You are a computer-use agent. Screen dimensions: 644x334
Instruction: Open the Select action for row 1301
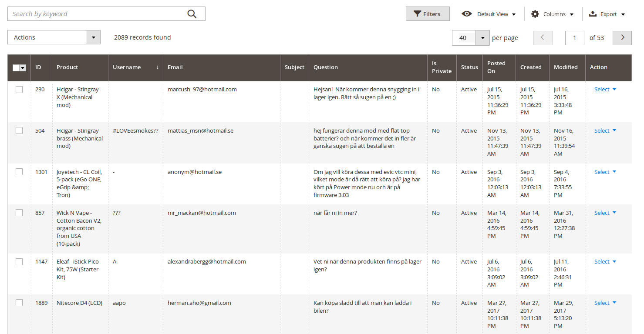605,172
